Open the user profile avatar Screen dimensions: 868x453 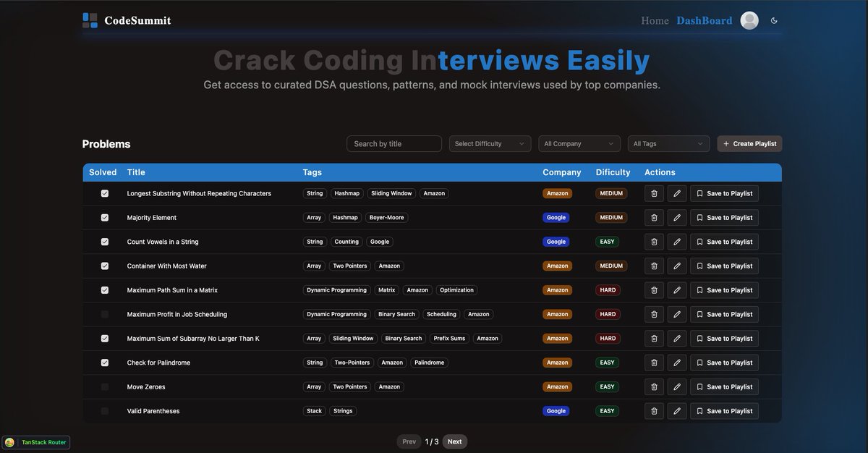[749, 21]
